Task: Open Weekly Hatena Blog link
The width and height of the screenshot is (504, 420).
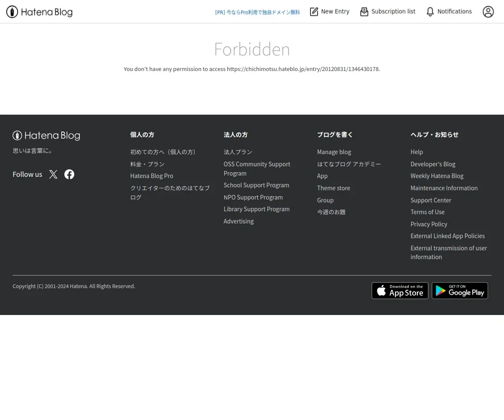Action: 437,176
